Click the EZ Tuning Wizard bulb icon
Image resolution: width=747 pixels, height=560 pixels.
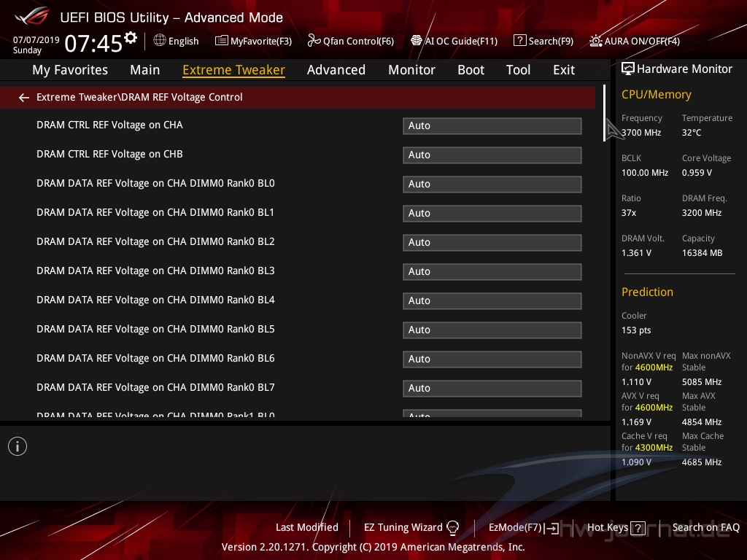[452, 527]
